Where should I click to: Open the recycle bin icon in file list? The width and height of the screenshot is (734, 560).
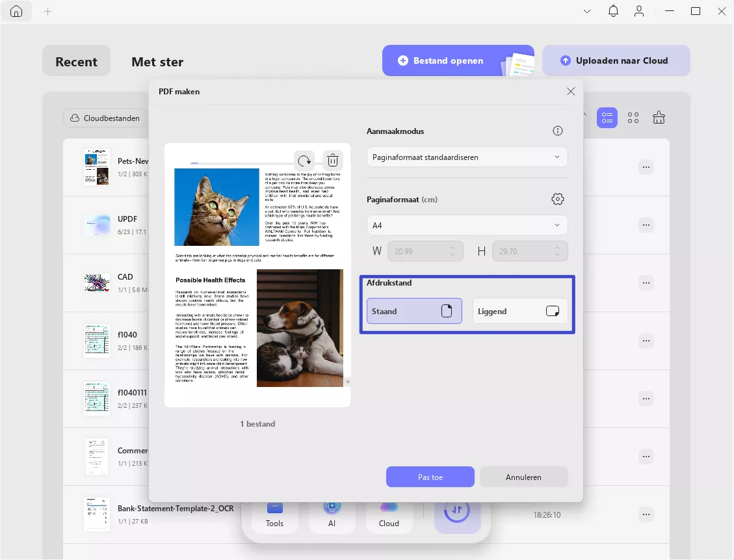tap(659, 118)
